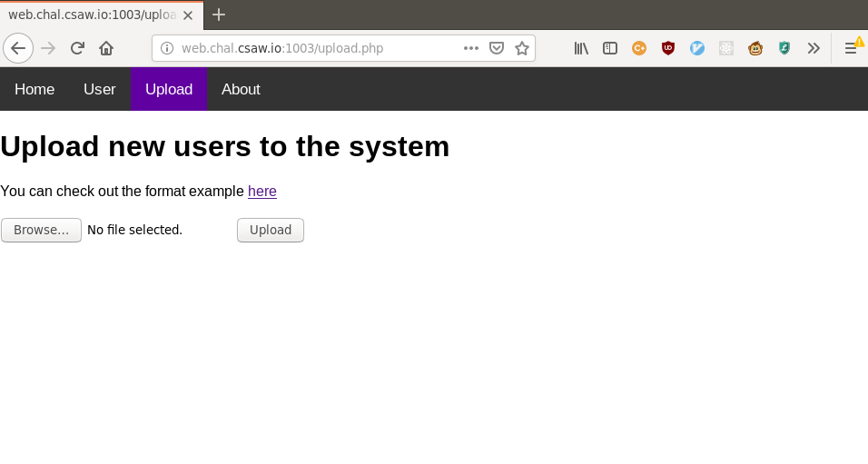Open the browser home page
This screenshot has height=464, width=868.
pyautogui.click(x=106, y=48)
